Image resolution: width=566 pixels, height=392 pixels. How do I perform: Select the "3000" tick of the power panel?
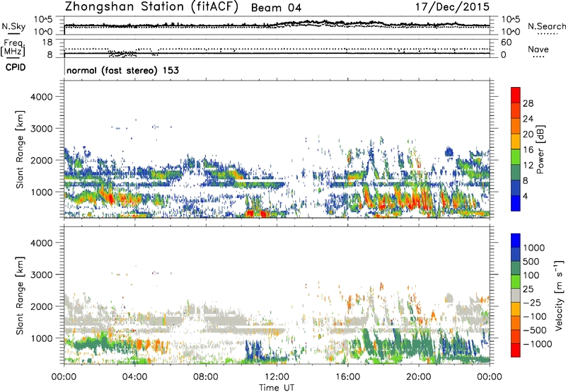coord(41,129)
